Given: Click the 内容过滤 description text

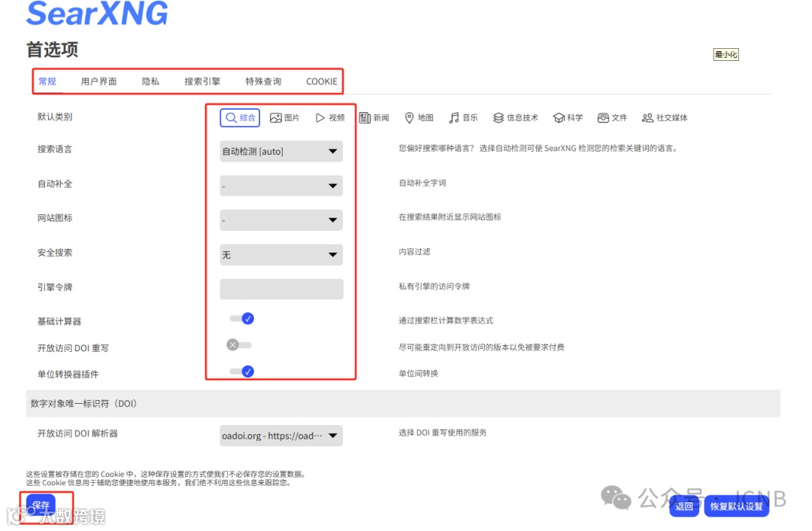Looking at the screenshot, I should coord(414,252).
